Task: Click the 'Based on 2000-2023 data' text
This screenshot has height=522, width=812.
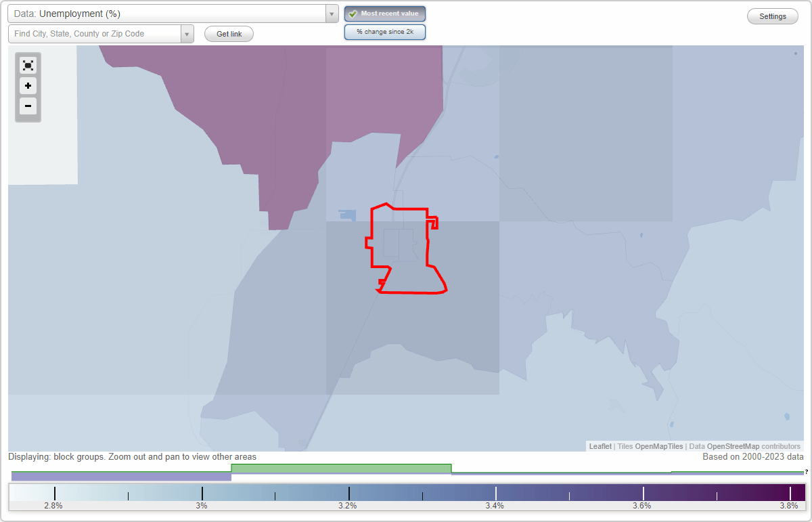Action: tap(752, 457)
